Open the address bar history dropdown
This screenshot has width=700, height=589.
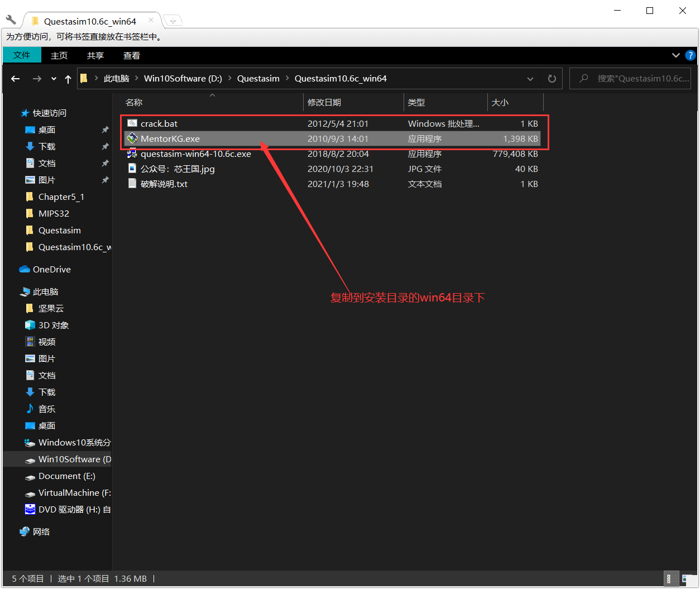tap(530, 78)
